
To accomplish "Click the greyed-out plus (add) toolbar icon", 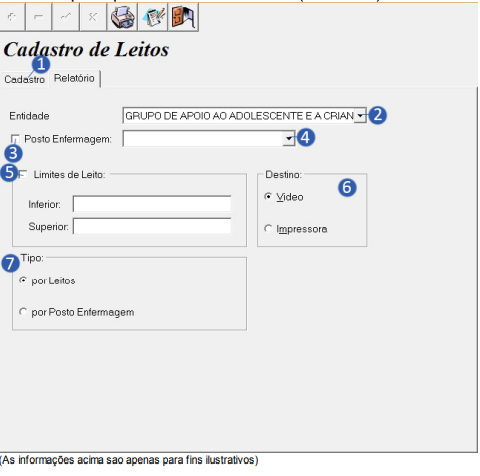I will pyautogui.click(x=12, y=17).
